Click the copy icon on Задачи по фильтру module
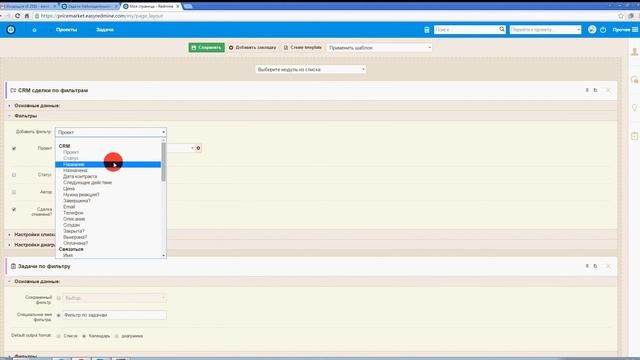Viewport: 640px width, 360px height. tap(596, 266)
